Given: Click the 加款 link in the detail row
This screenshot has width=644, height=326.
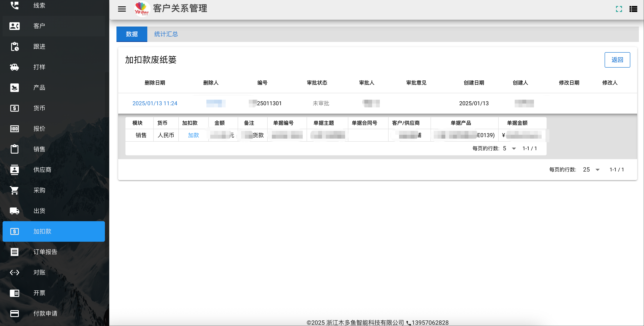Looking at the screenshot, I should 193,135.
